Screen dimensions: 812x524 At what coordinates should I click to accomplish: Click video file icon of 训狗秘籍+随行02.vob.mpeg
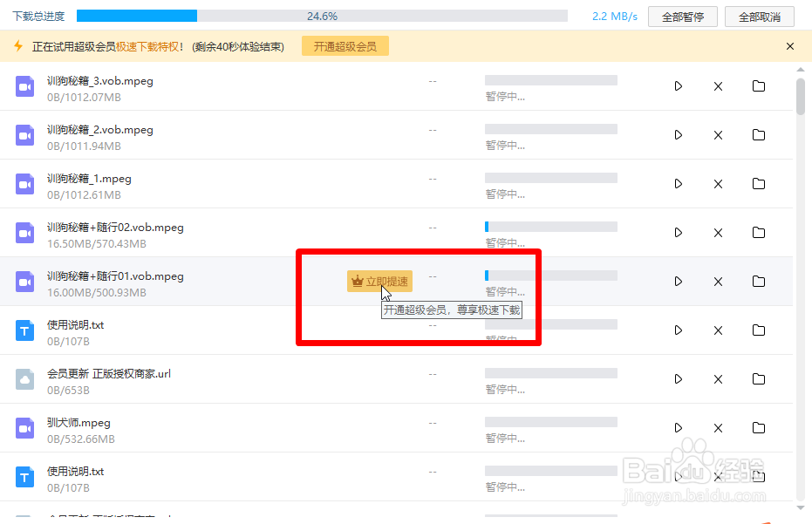point(24,233)
